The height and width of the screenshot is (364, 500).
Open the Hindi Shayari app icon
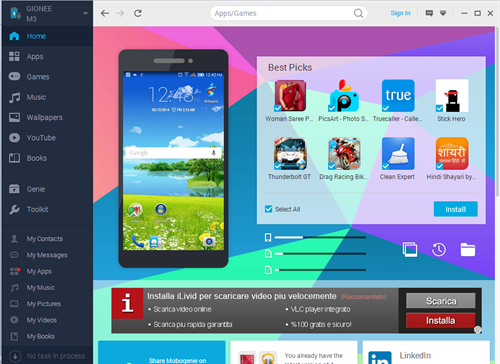point(452,153)
